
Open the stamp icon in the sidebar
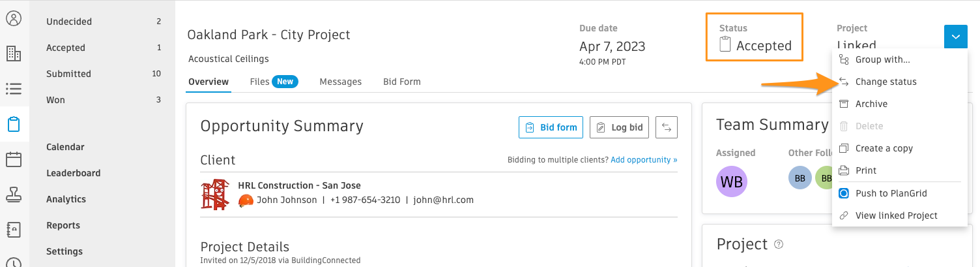pos(14,195)
